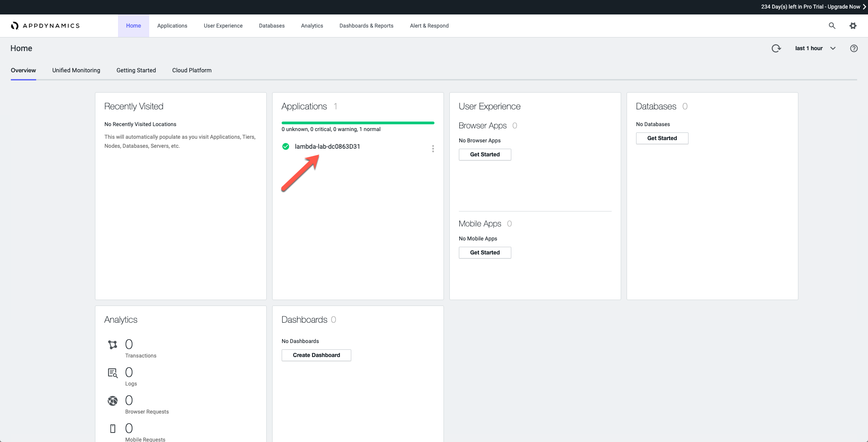Open the three-dot menu for lambda-lab-dc0863D31

coord(433,149)
